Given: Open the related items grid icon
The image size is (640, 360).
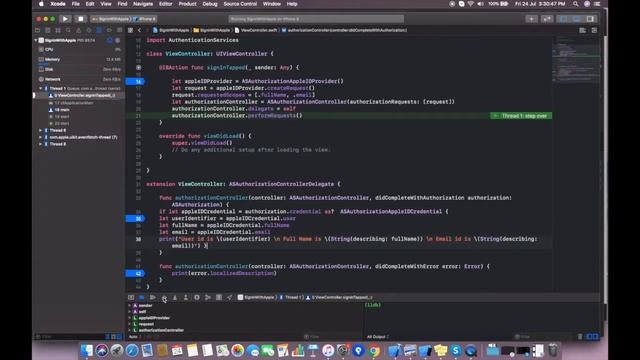Looking at the screenshot, I should [x=130, y=30].
